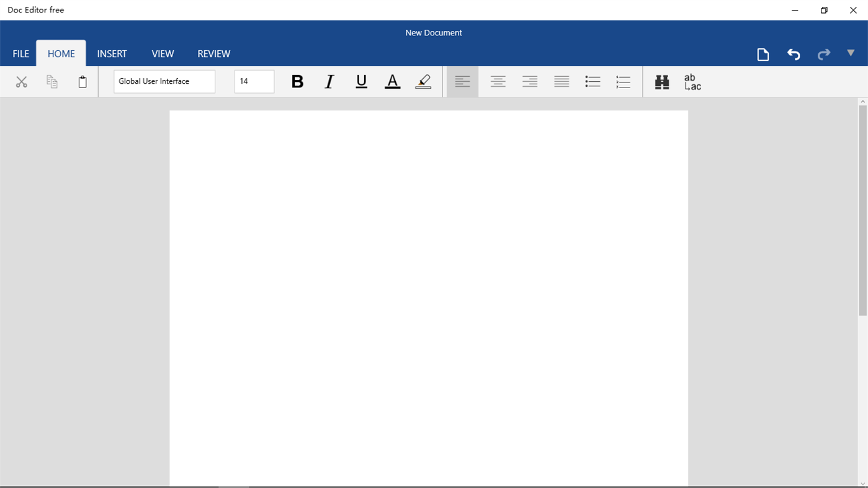The image size is (868, 488).
Task: Toggle italic formatting
Action: pos(329,81)
